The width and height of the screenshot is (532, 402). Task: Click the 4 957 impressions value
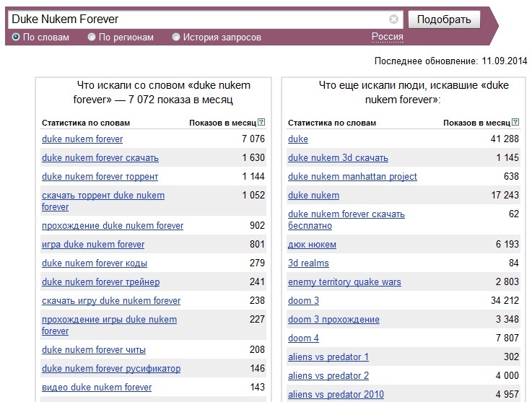coord(507,394)
